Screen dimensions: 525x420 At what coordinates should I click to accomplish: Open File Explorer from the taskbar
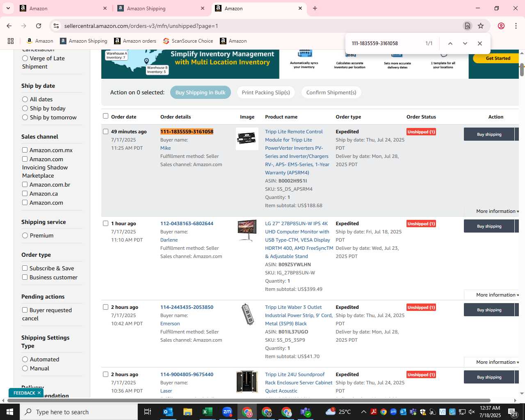coord(187,412)
